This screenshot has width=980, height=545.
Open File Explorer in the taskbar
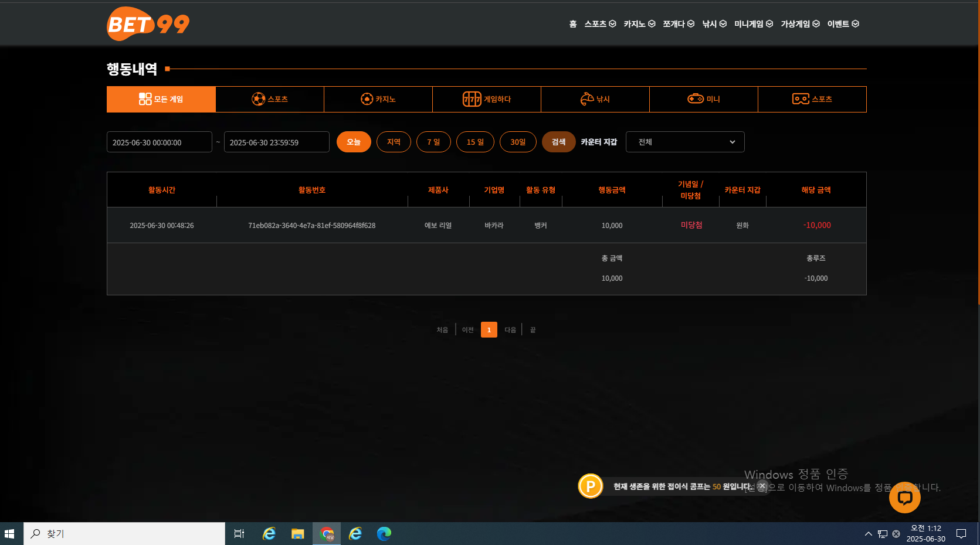click(298, 534)
